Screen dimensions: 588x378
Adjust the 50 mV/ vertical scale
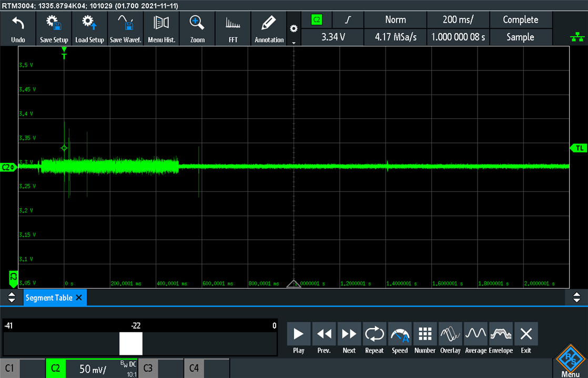pyautogui.click(x=92, y=369)
